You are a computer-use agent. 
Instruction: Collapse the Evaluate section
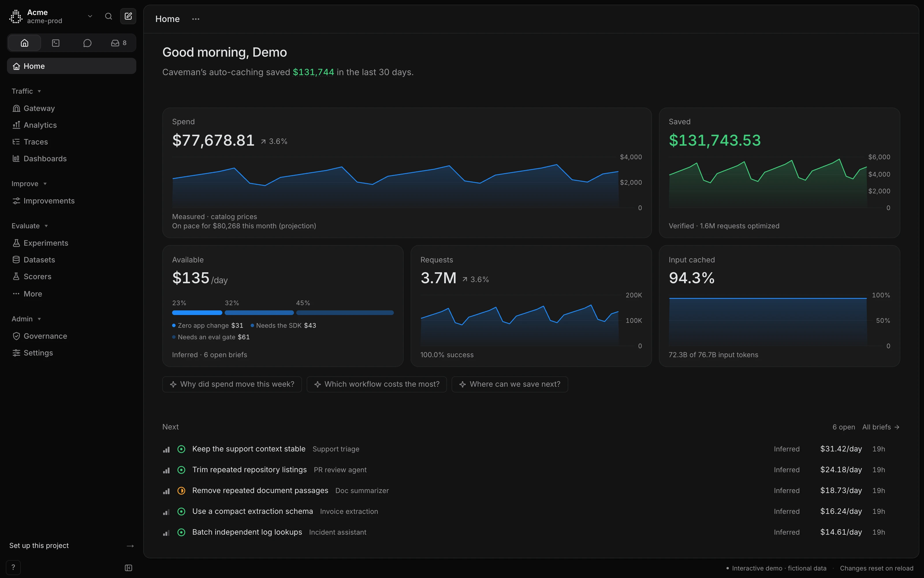pos(30,226)
